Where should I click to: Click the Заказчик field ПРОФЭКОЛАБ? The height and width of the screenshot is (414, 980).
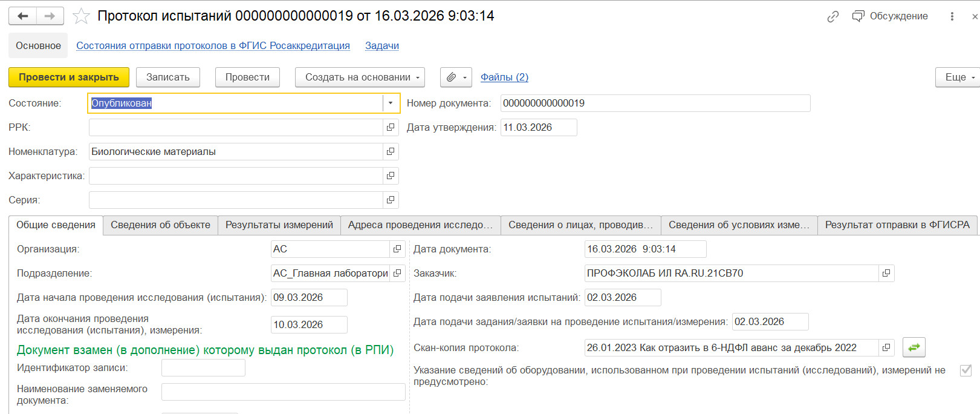click(x=732, y=274)
